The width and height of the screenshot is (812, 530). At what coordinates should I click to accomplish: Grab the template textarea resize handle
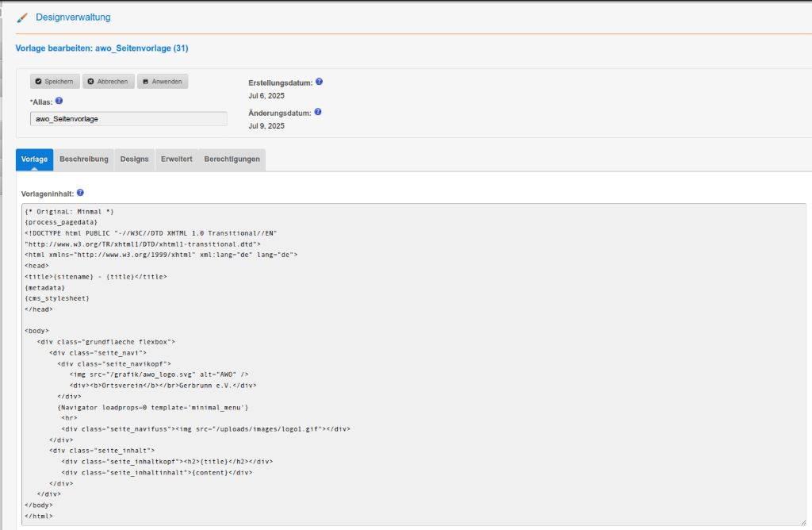[802, 520]
